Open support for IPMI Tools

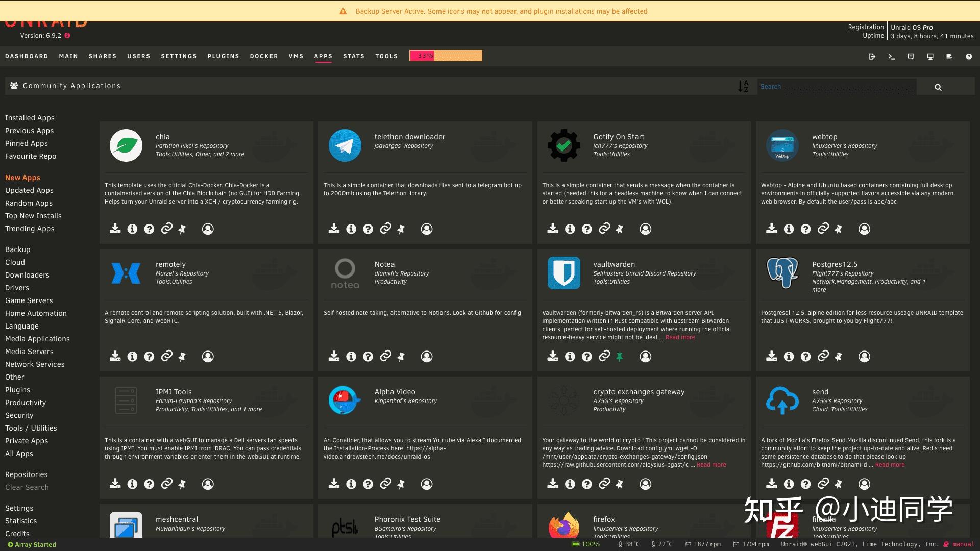pyautogui.click(x=149, y=484)
